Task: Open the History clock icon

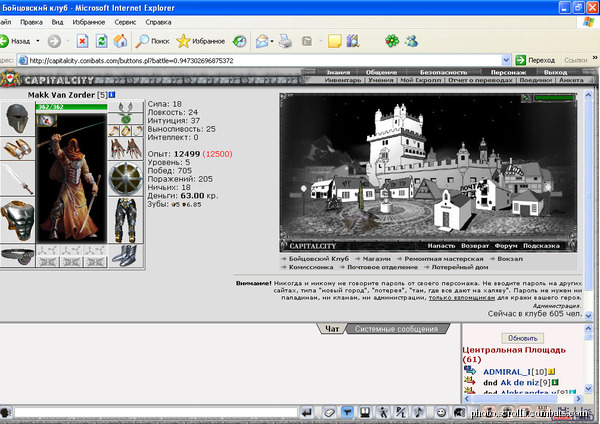Action: (x=240, y=41)
